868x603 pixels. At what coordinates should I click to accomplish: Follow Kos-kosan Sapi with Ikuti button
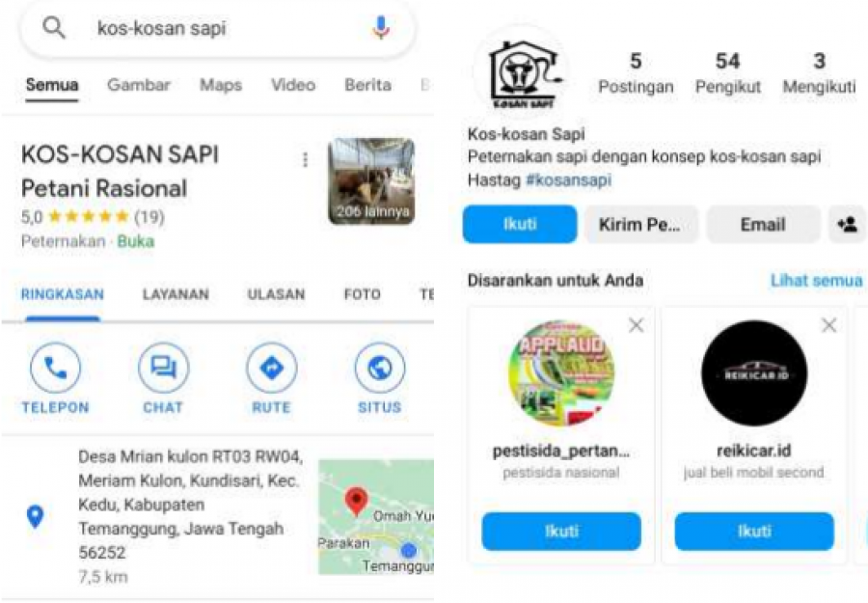520,224
